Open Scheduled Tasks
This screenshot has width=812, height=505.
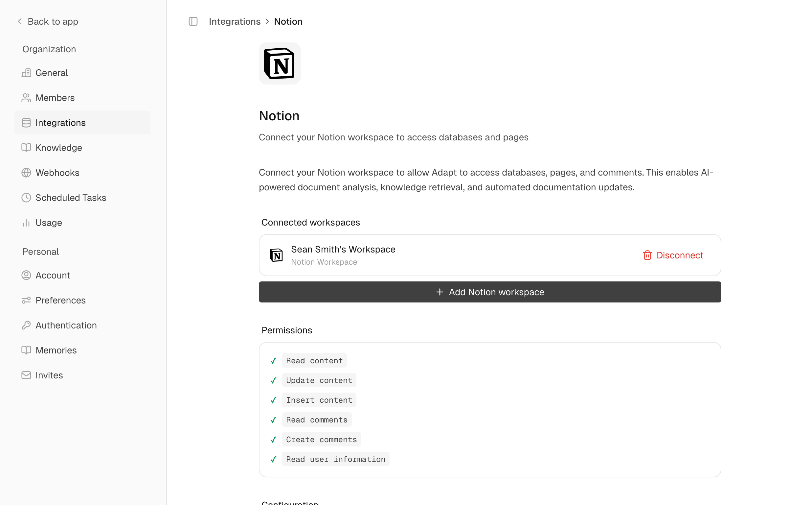[x=82, y=198]
